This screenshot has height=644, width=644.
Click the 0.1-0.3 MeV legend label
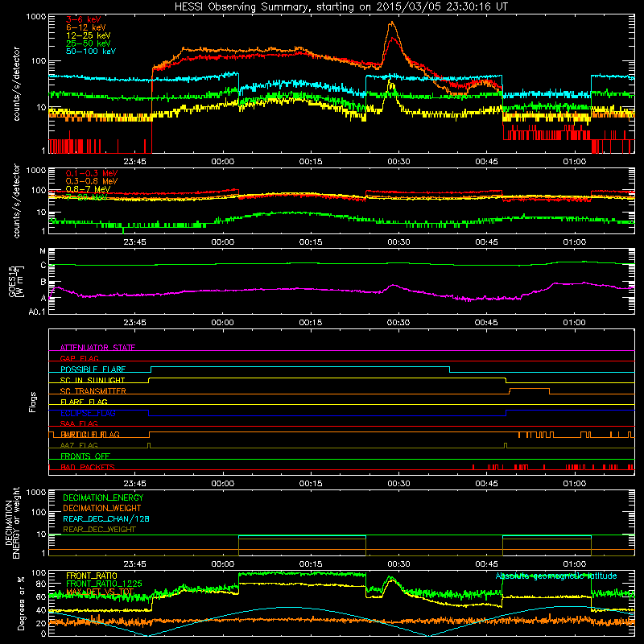click(x=92, y=173)
